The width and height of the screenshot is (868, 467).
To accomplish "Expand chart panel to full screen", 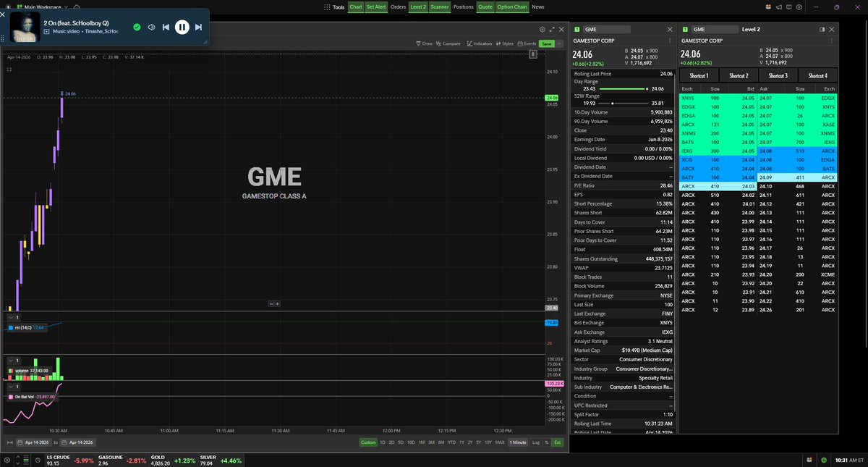I will pyautogui.click(x=552, y=30).
